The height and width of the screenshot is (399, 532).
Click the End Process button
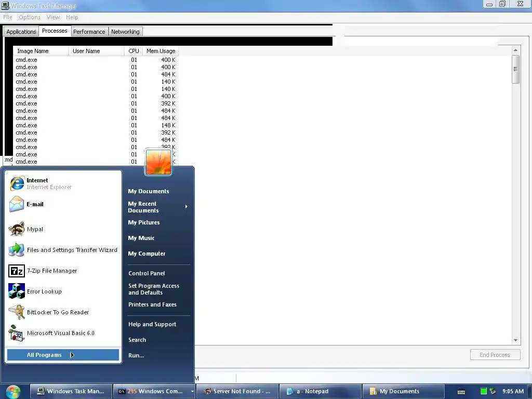point(495,355)
